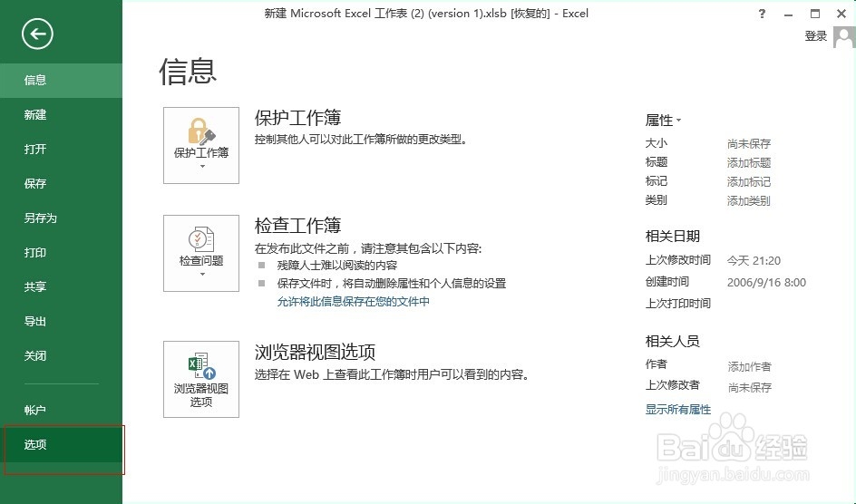Click the 相关人员 section heading
856x504 pixels.
(673, 342)
